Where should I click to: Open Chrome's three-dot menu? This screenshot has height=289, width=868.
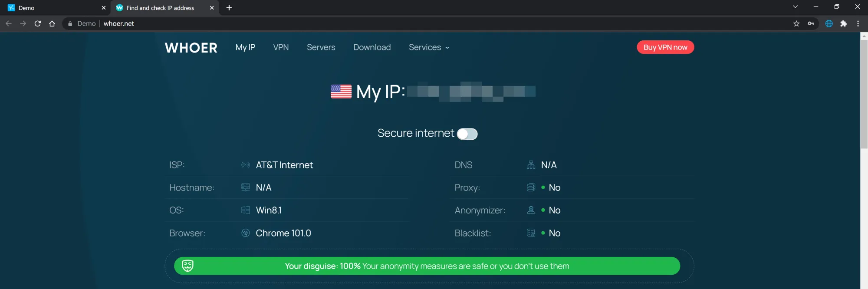tap(858, 23)
